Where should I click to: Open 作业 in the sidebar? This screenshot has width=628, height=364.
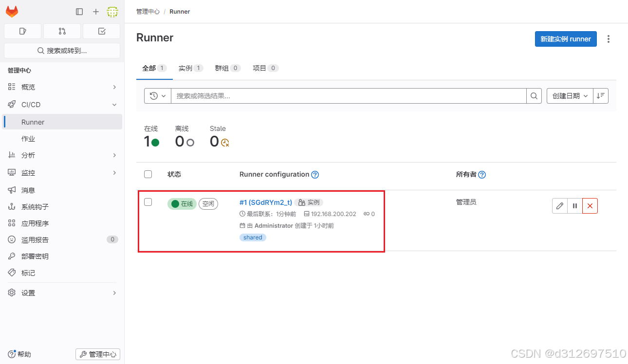(x=62, y=139)
